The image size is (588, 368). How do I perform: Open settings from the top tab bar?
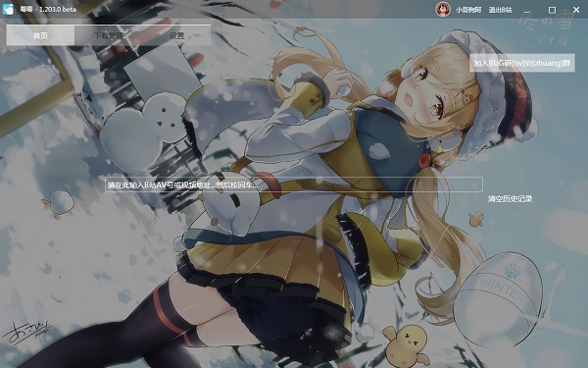tap(176, 35)
